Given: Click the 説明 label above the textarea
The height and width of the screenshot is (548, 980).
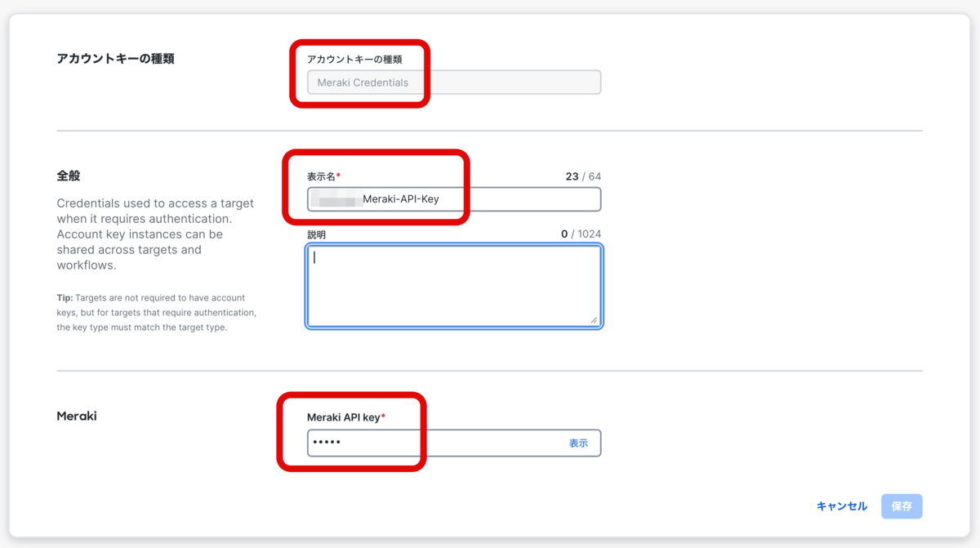Looking at the screenshot, I should click(x=316, y=234).
